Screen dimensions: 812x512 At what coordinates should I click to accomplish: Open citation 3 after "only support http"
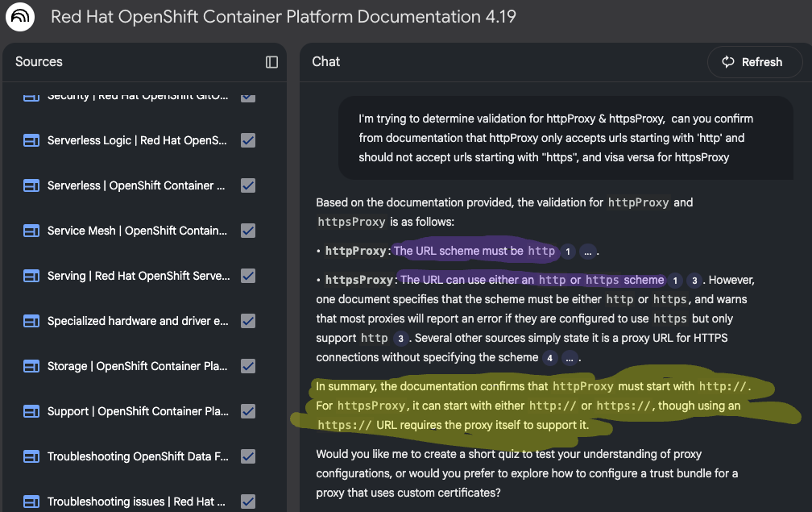click(400, 338)
